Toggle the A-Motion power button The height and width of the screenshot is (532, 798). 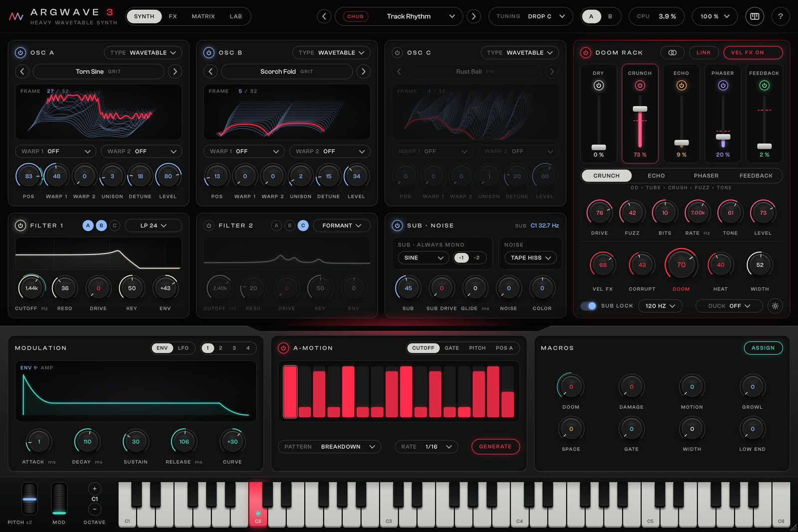pyautogui.click(x=283, y=348)
